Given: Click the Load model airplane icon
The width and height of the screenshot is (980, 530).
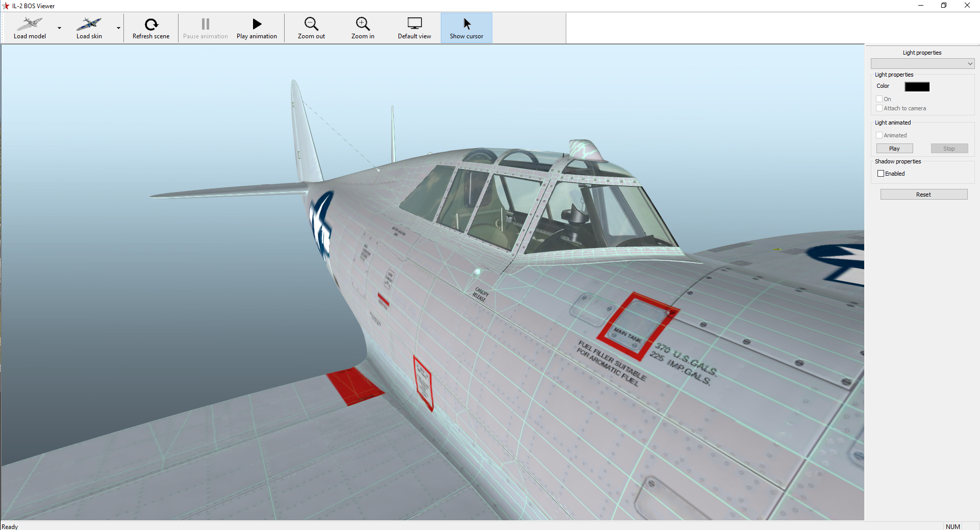Looking at the screenshot, I should 30,24.
